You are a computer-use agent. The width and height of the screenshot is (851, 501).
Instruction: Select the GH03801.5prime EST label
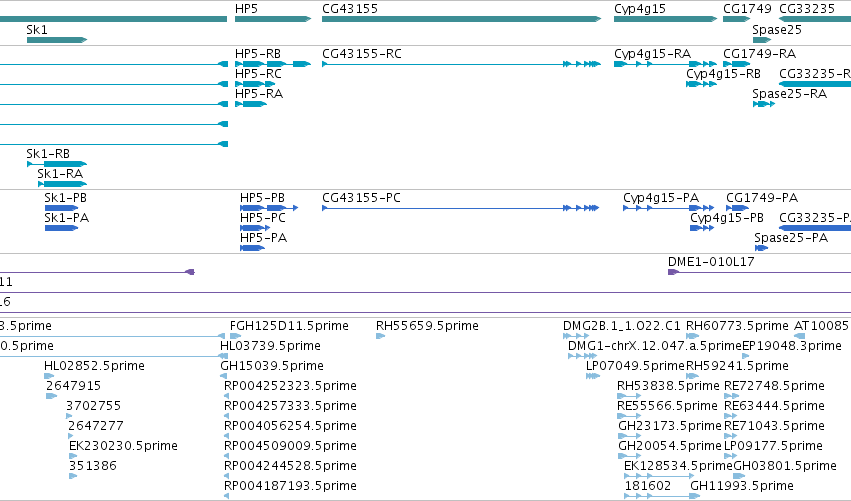coord(785,466)
